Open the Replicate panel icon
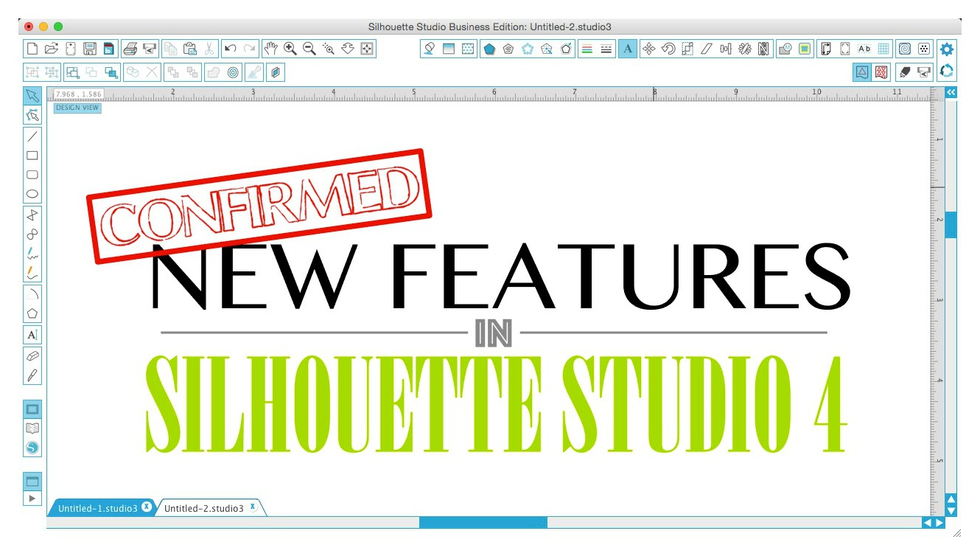This screenshot has width=980, height=556. pos(745,49)
